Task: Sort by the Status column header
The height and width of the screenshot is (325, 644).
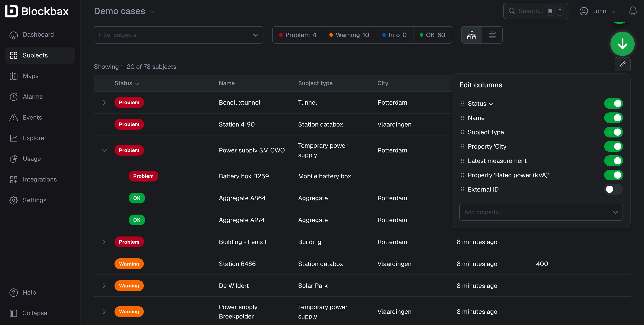Action: tap(127, 83)
